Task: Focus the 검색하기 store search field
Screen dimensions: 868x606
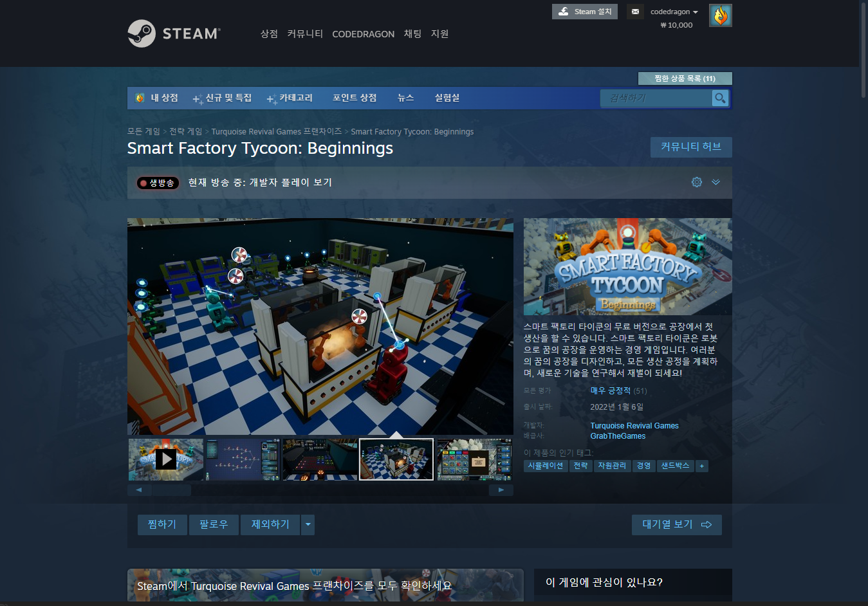Action: pyautogui.click(x=656, y=98)
